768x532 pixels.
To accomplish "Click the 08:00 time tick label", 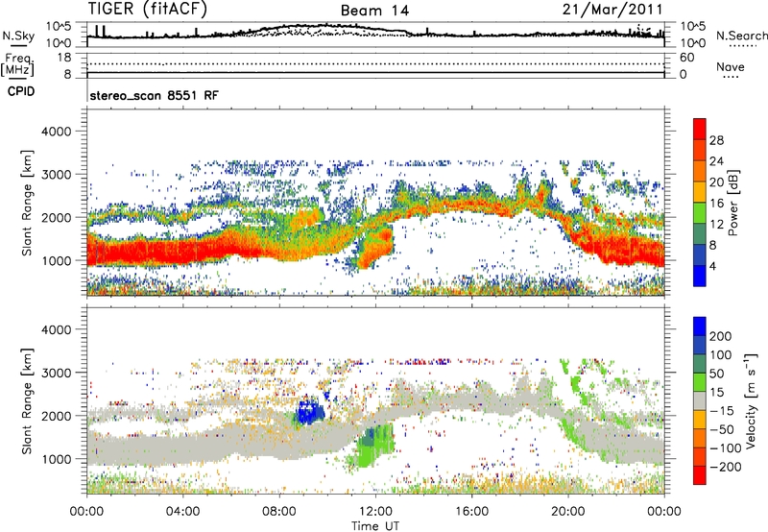I will pos(278,512).
